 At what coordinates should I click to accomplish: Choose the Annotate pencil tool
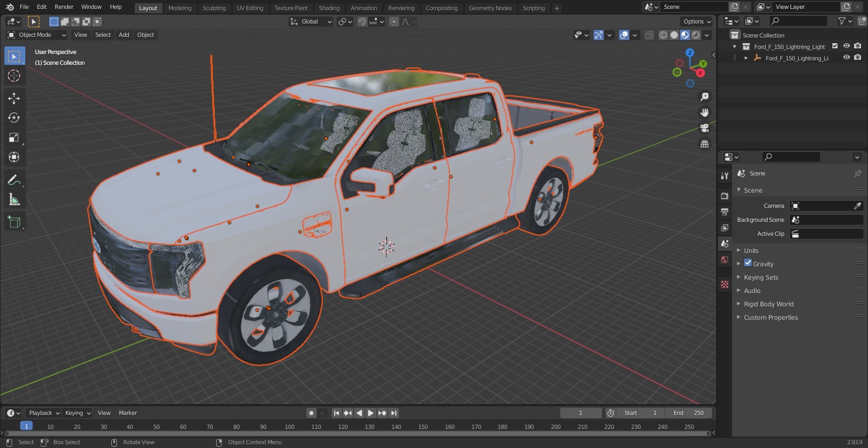tap(14, 180)
